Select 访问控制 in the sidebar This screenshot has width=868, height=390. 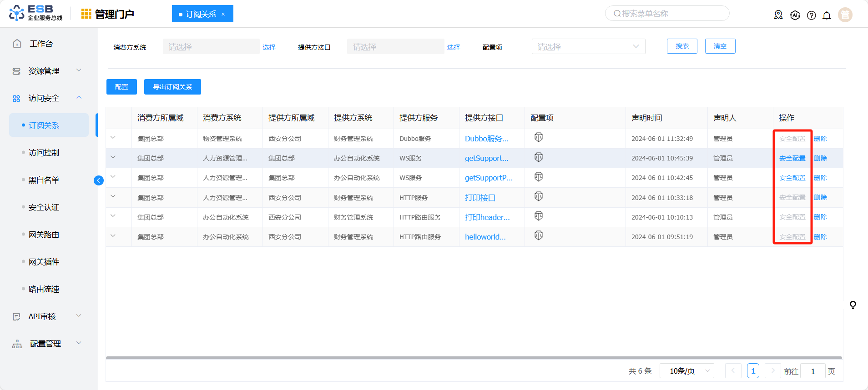44,153
